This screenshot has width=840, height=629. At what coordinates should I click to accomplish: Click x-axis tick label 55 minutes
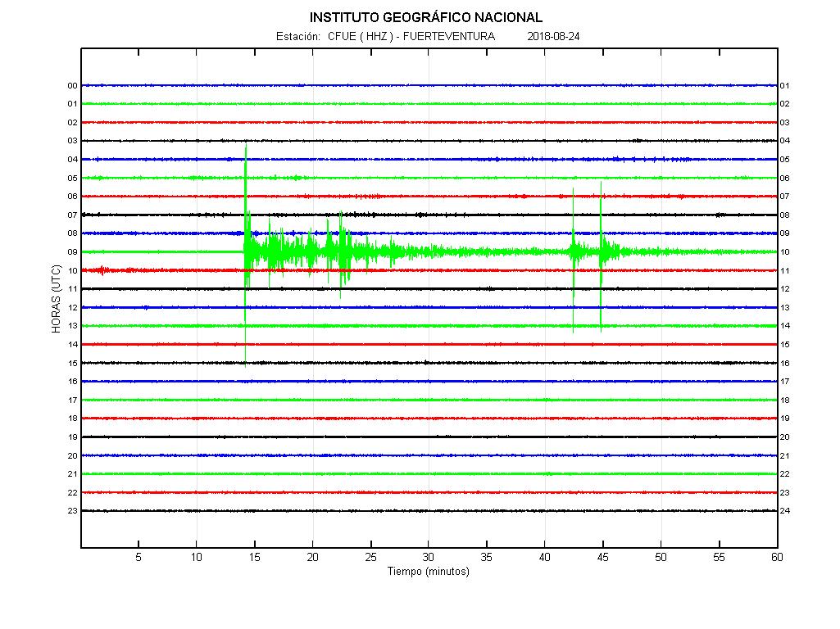click(719, 557)
